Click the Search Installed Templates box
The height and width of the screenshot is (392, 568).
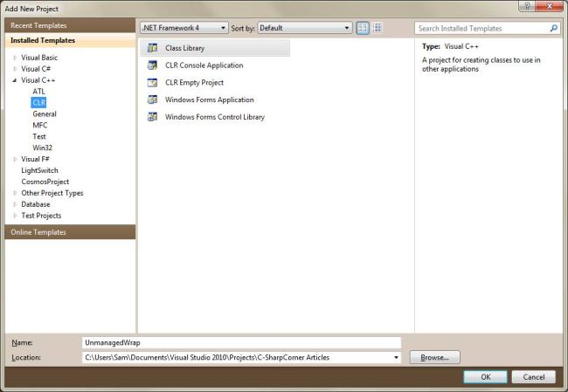(x=488, y=28)
